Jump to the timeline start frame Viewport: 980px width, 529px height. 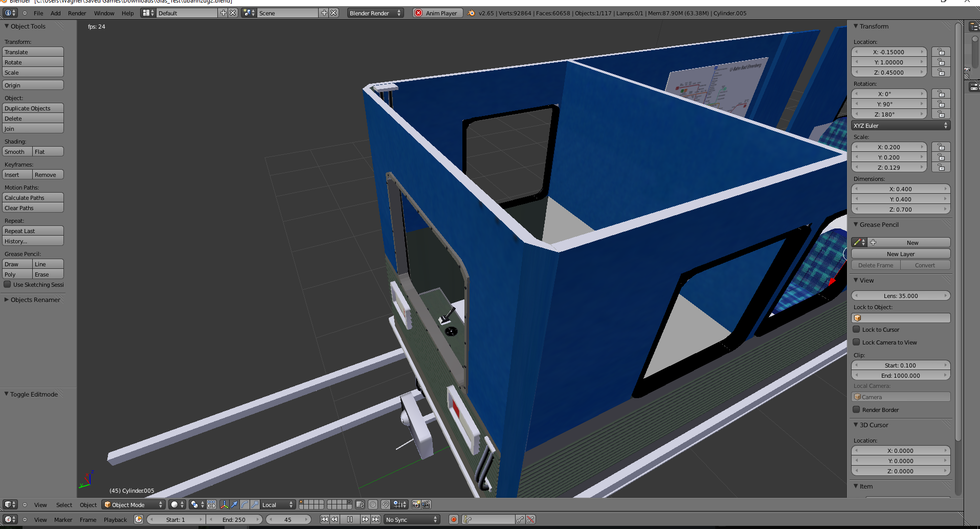(x=324, y=519)
